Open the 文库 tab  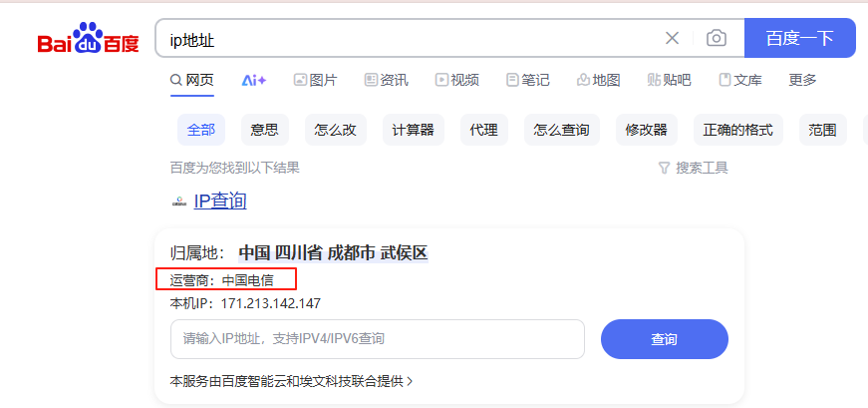coord(740,80)
